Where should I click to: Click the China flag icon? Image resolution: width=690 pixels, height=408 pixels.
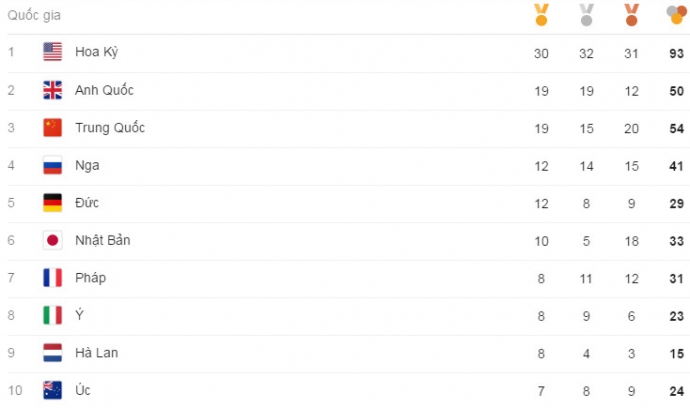click(x=53, y=127)
